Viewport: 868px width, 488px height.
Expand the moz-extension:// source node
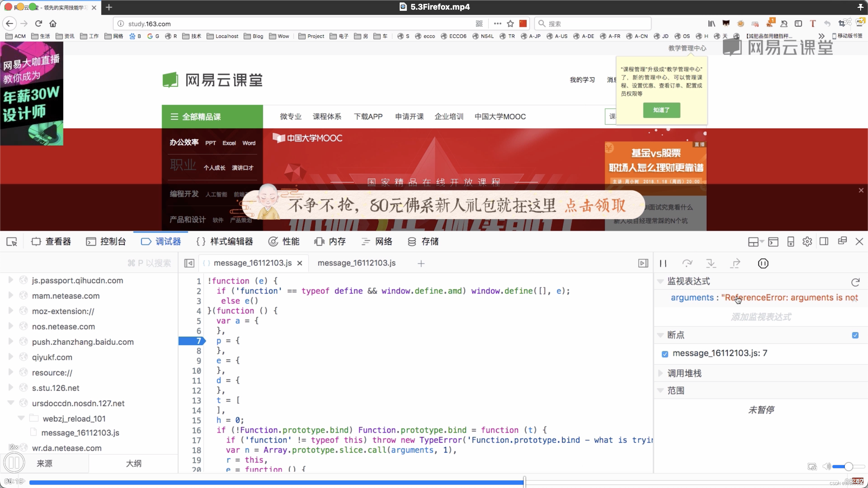[x=11, y=311]
